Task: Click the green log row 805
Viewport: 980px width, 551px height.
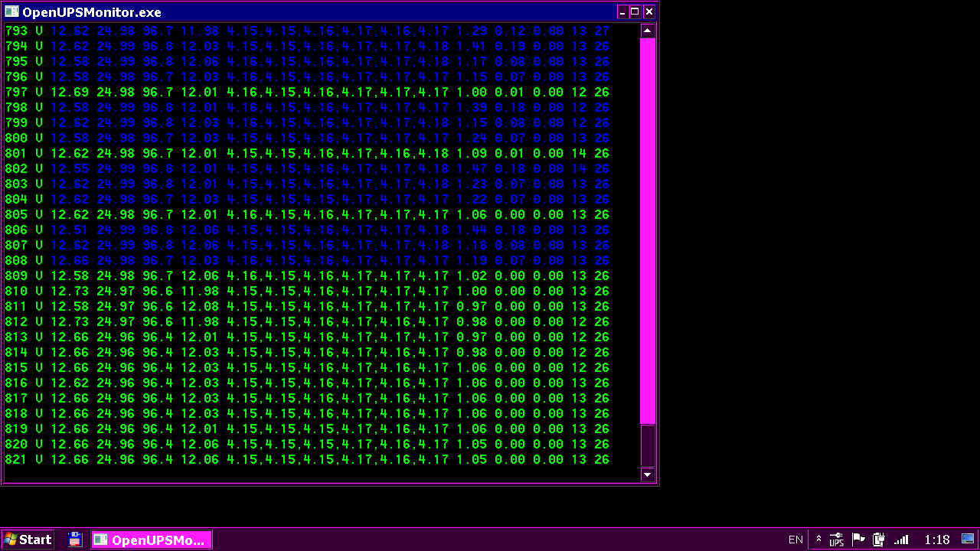Action: point(307,214)
